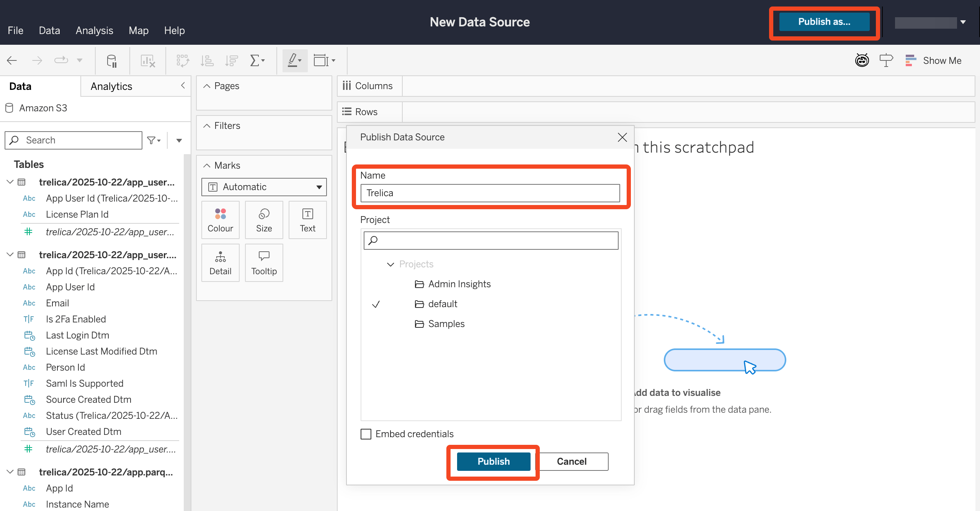980x511 pixels.
Task: Open the Analysis menu
Action: pos(94,31)
